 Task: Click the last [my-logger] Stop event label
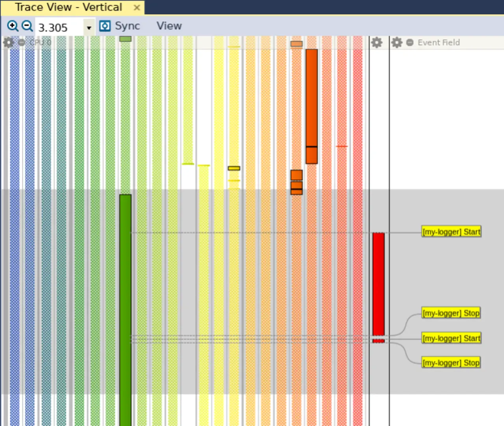451,363
